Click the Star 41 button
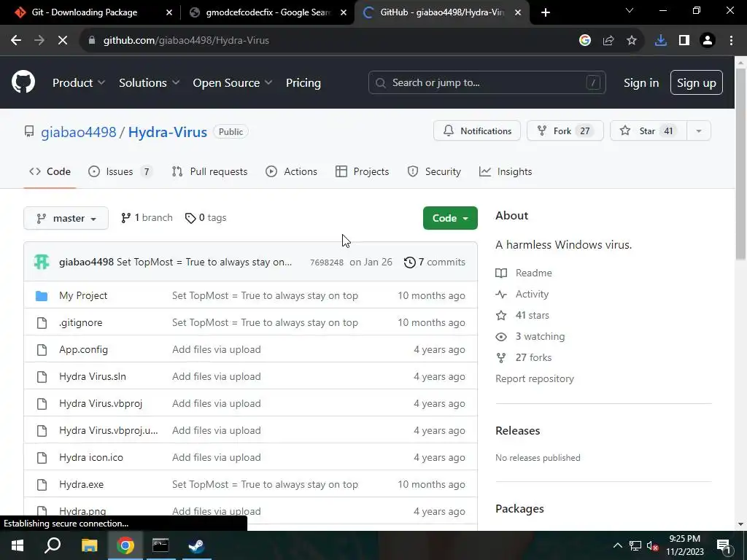The image size is (747, 560). point(649,131)
